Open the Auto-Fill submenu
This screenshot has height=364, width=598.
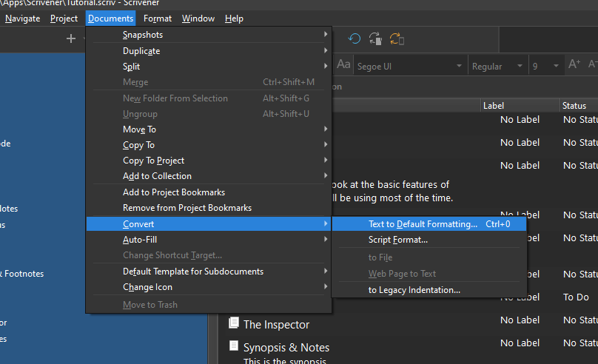pos(209,240)
